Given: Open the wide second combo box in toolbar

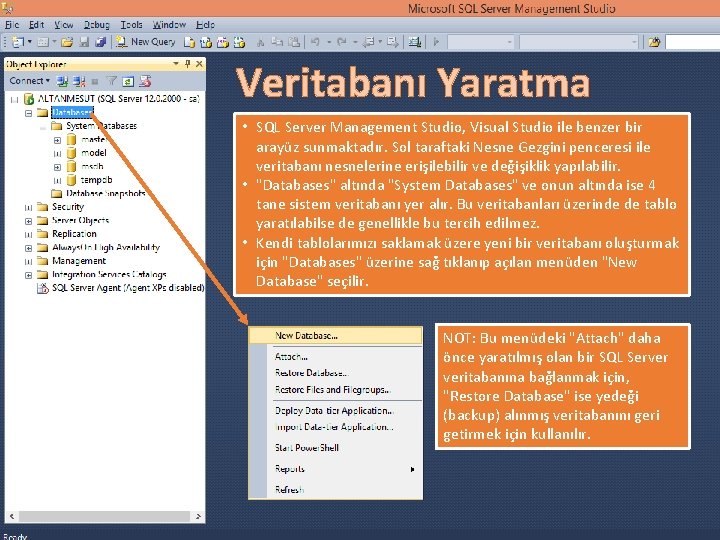Looking at the screenshot, I should pyautogui.click(x=579, y=42).
